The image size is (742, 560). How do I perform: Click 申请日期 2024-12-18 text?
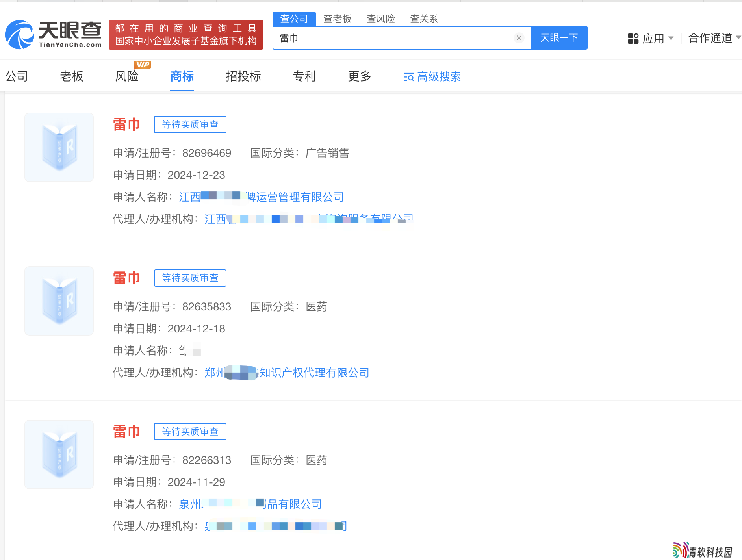click(x=169, y=328)
